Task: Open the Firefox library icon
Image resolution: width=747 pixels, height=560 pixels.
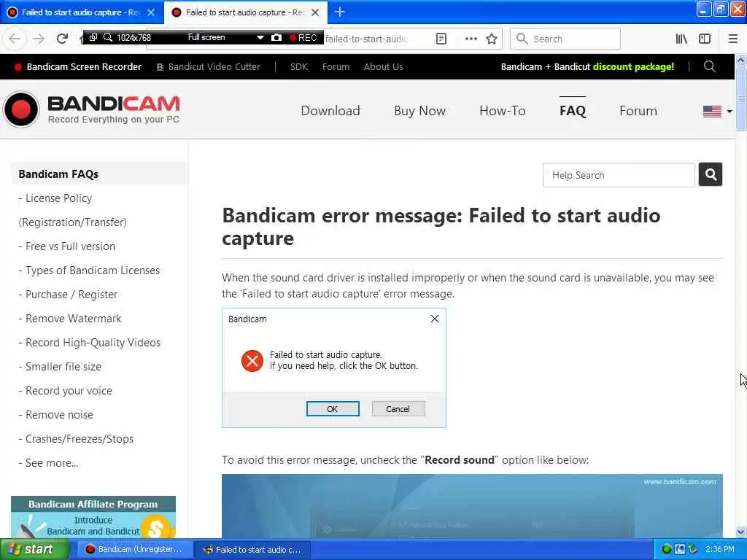Action: coord(681,39)
